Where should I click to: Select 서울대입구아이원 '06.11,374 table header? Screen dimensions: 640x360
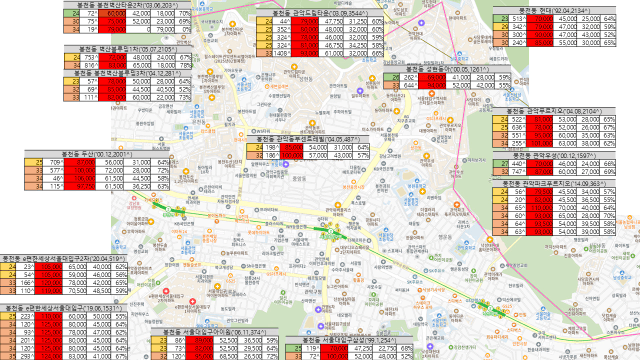215,332
